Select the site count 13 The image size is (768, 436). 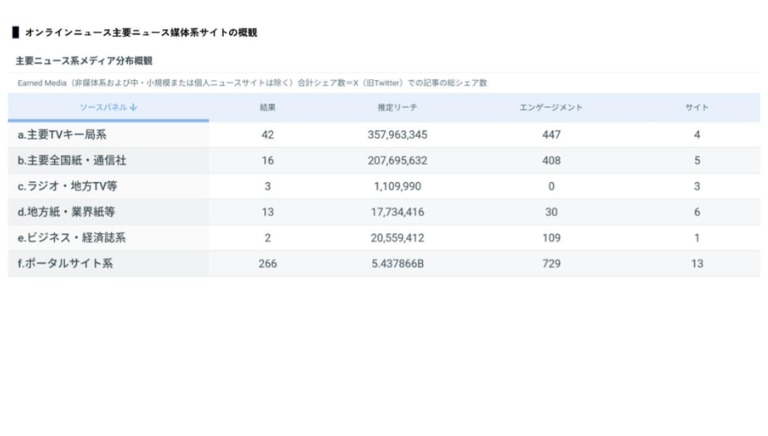[696, 264]
